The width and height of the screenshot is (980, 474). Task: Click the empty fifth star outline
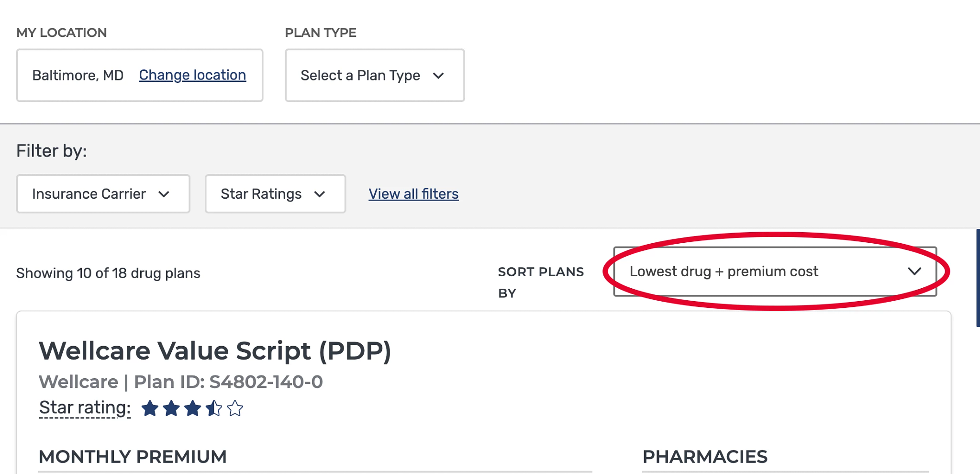[235, 408]
